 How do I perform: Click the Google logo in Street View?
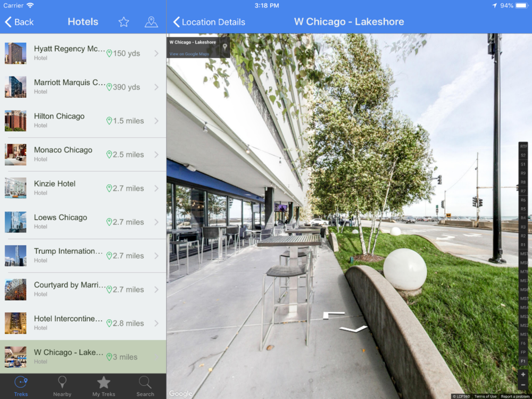click(180, 394)
